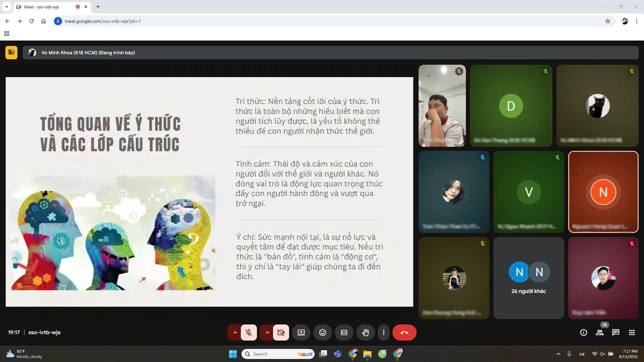Viewport: 644px width, 362px height.
Task: Click the present screen icon
Action: [301, 333]
